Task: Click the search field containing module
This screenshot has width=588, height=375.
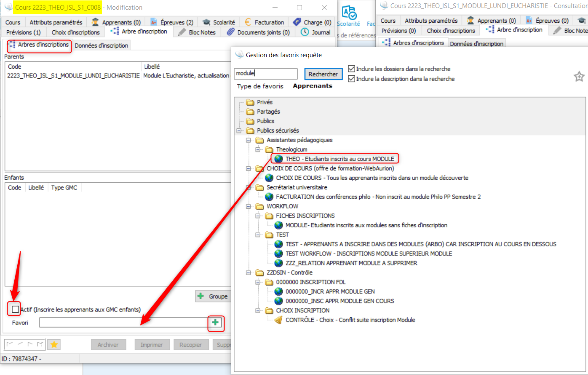Action: [x=265, y=74]
